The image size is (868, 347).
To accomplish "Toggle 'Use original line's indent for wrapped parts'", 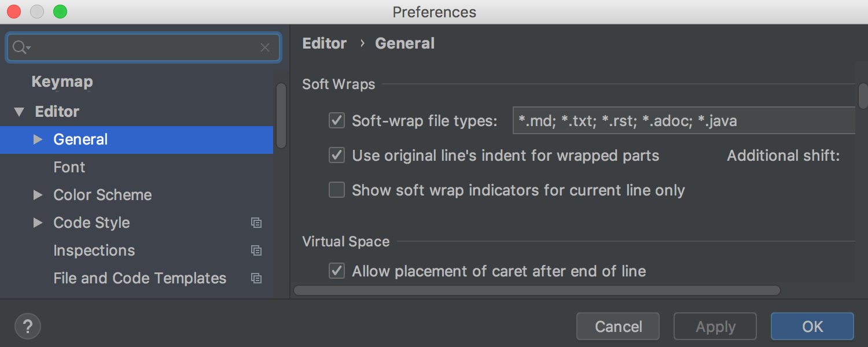I will [x=336, y=155].
